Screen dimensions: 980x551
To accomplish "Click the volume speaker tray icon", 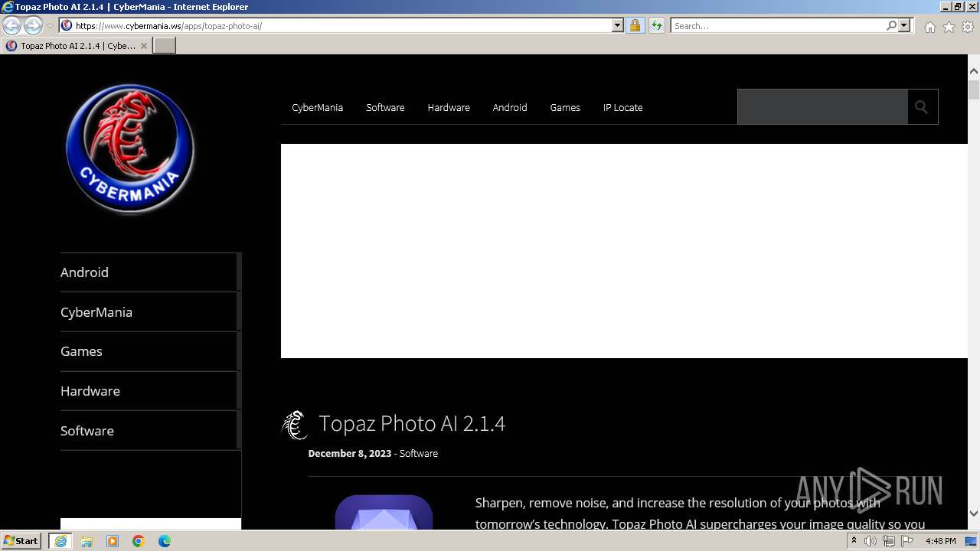I will click(x=871, y=541).
